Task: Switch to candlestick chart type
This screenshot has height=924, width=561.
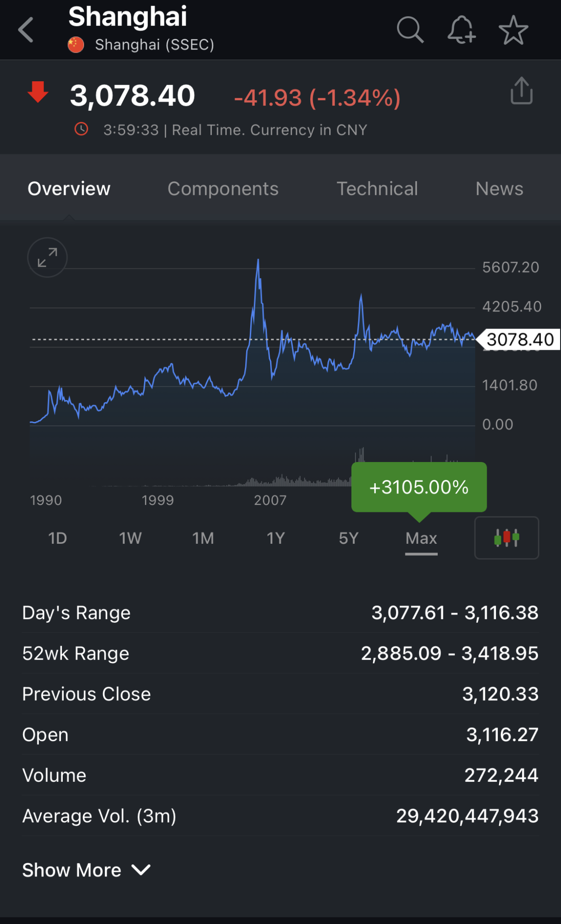Action: [x=507, y=538]
